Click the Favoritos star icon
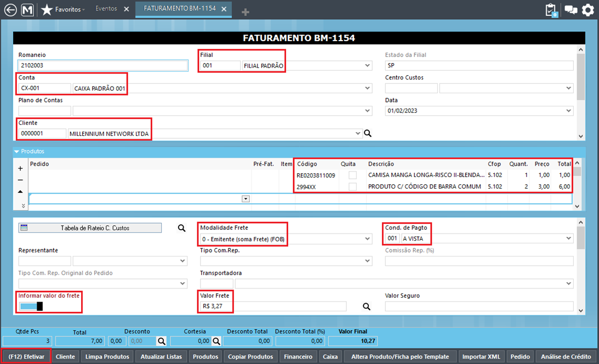The image size is (599, 364). (47, 9)
